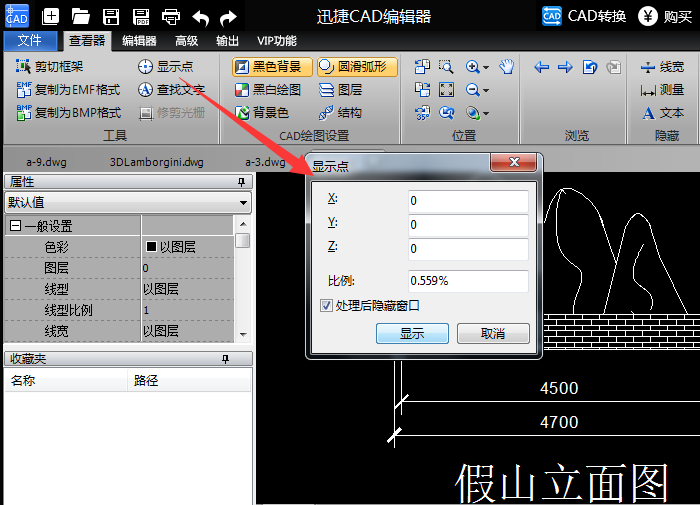Open the zoom in dropdown arrow
This screenshot has width=700, height=505.
click(x=486, y=67)
